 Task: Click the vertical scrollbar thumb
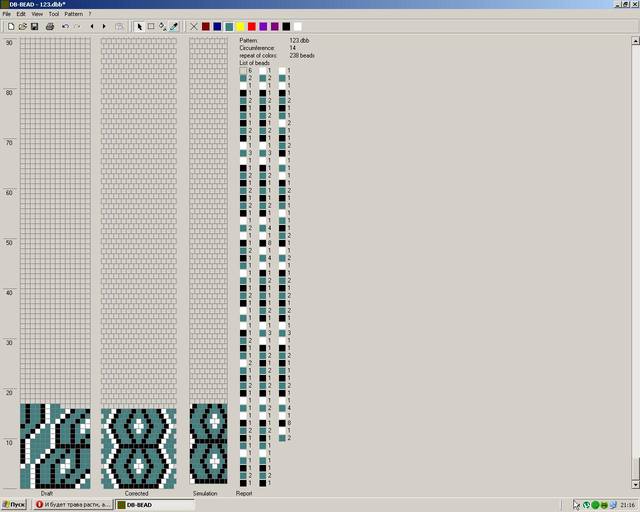pyautogui.click(x=636, y=469)
